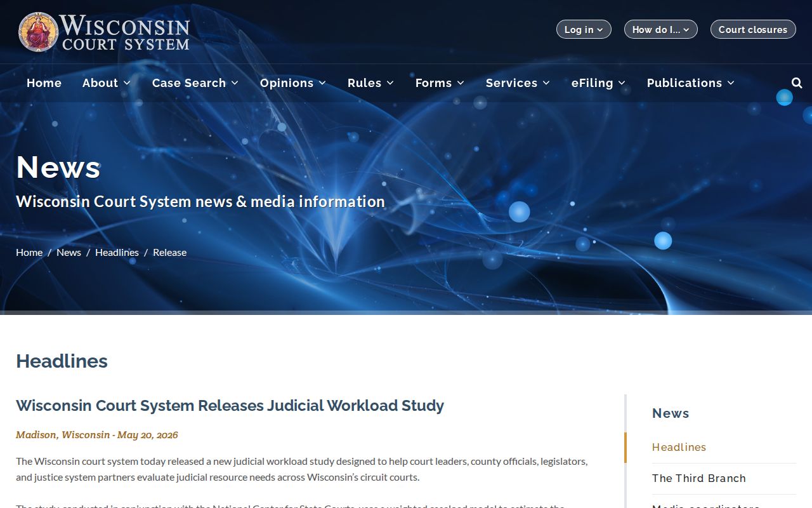This screenshot has height=508, width=812.
Task: Click the large News page title
Action: point(58,167)
